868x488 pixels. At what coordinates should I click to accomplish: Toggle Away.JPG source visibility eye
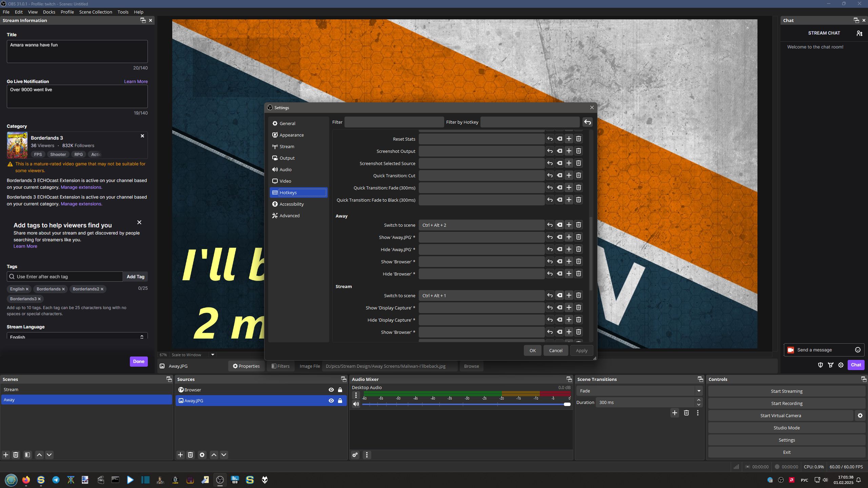coord(331,401)
